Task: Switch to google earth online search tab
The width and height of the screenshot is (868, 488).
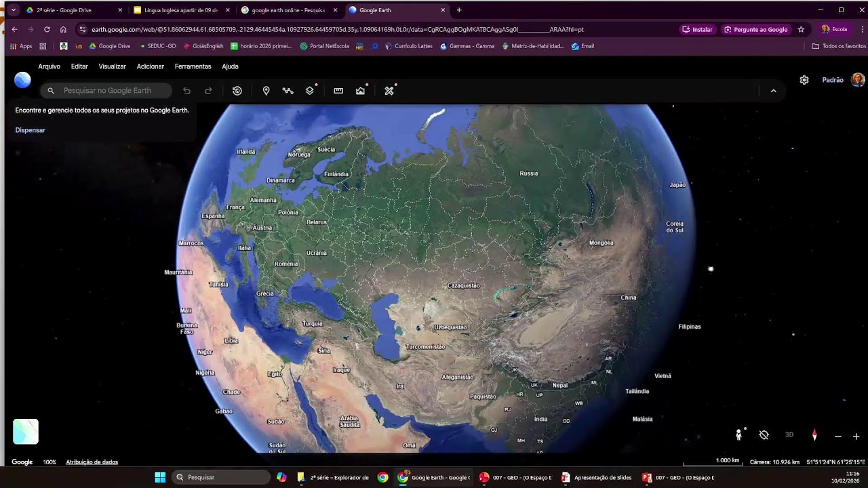Action: pyautogui.click(x=289, y=10)
